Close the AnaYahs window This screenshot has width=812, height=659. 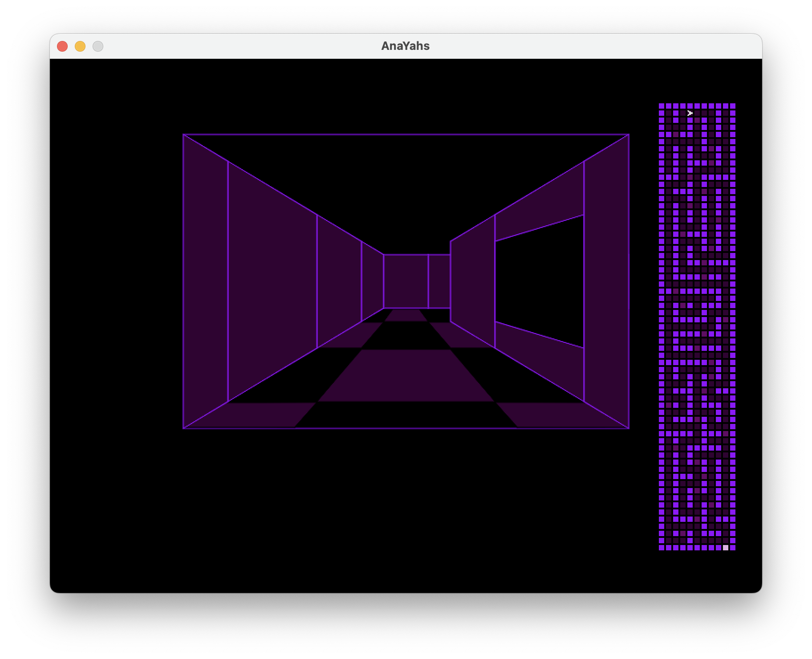click(62, 46)
